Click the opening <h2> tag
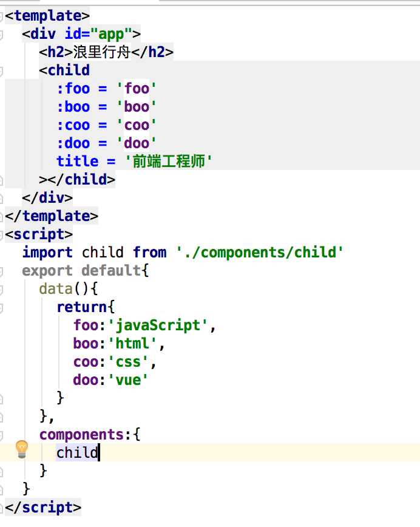 (56, 52)
